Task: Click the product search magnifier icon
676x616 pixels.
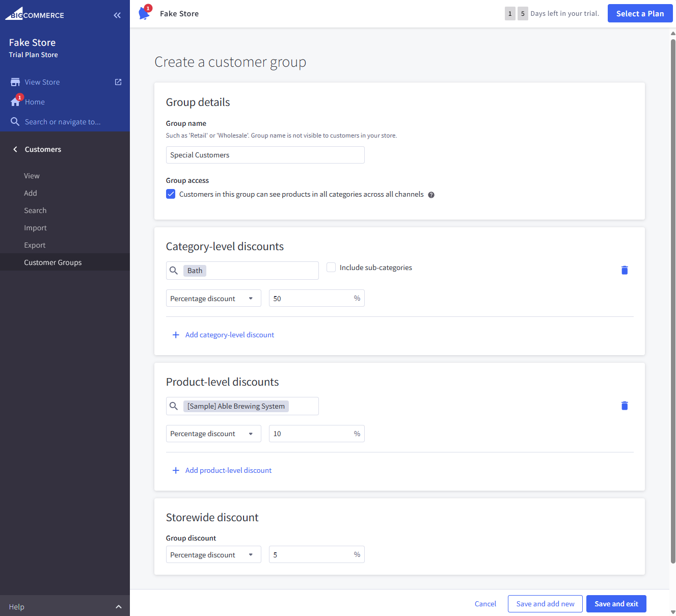Action: click(x=174, y=406)
